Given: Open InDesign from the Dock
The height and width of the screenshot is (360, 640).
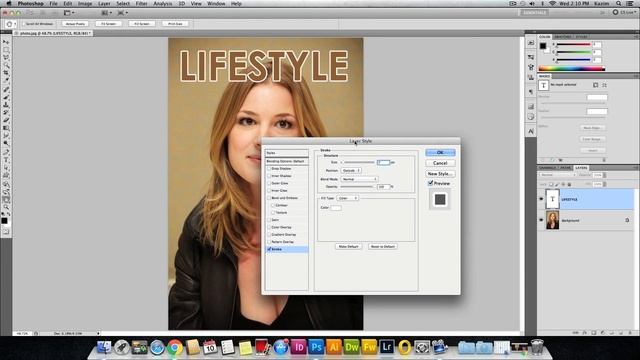Looking at the screenshot, I should pos(299,347).
